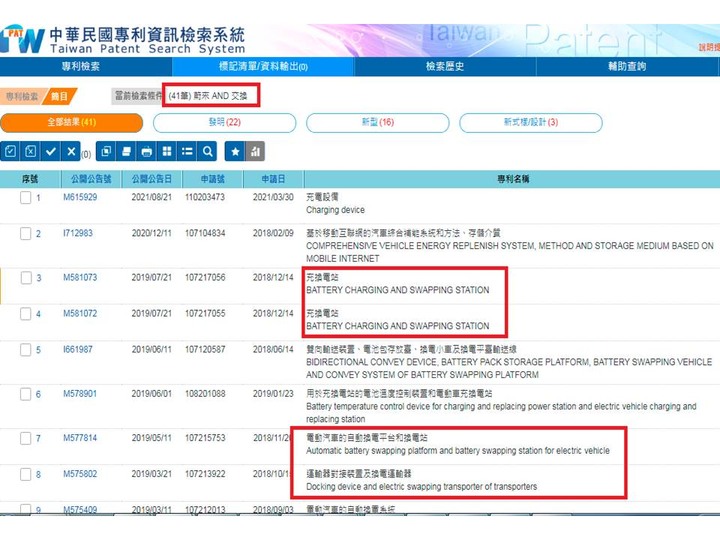Check the box for row 5 I661987
The width and height of the screenshot is (720, 540).
(x=26, y=349)
